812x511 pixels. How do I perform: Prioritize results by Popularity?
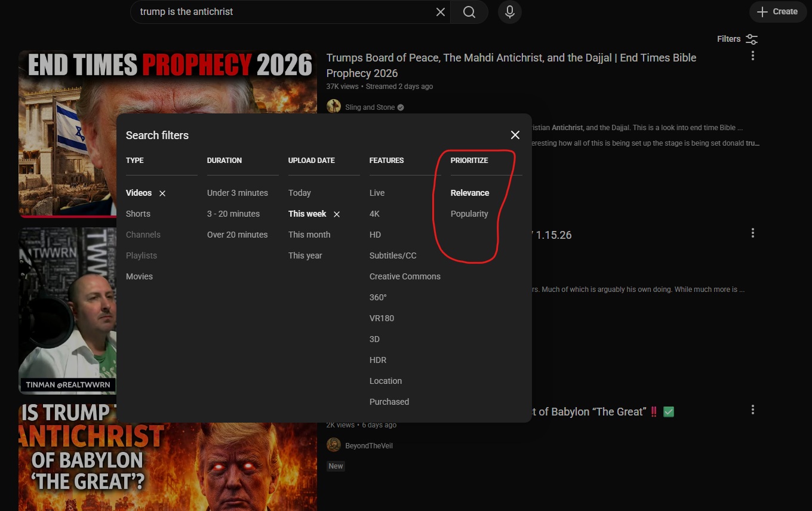[x=469, y=214]
